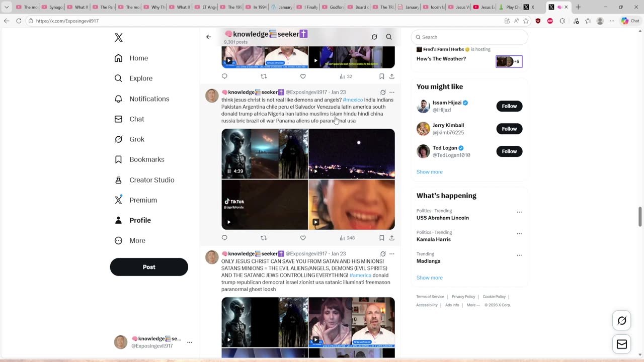
Task: Share the post with 248 views
Action: click(392, 238)
